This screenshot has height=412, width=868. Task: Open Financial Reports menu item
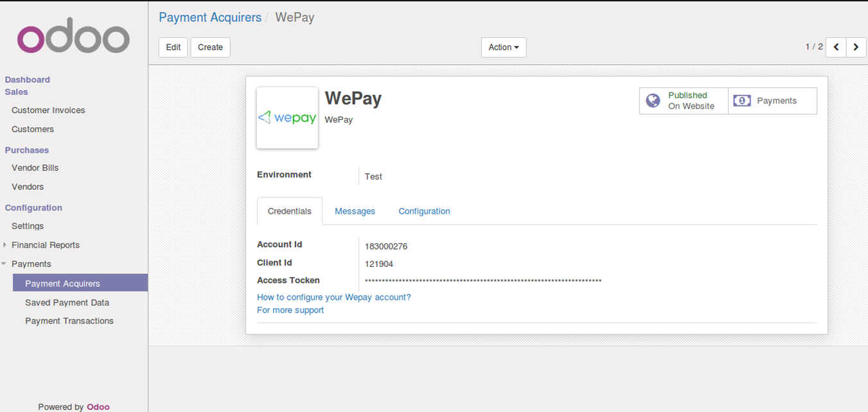(x=46, y=245)
